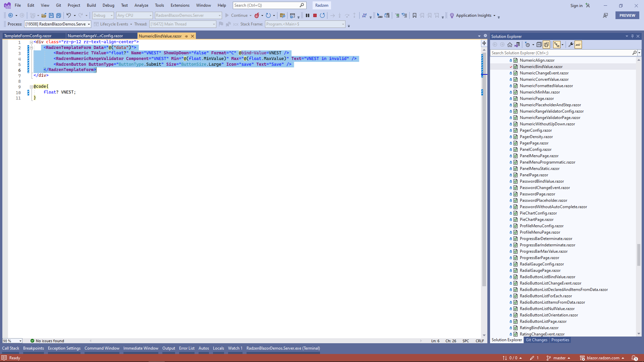644x362 pixels.
Task: Click the Save All icon in toolbar
Action: click(x=59, y=15)
